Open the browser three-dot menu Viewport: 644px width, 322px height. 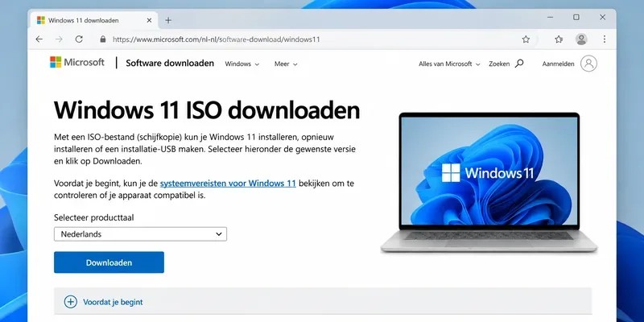605,39
